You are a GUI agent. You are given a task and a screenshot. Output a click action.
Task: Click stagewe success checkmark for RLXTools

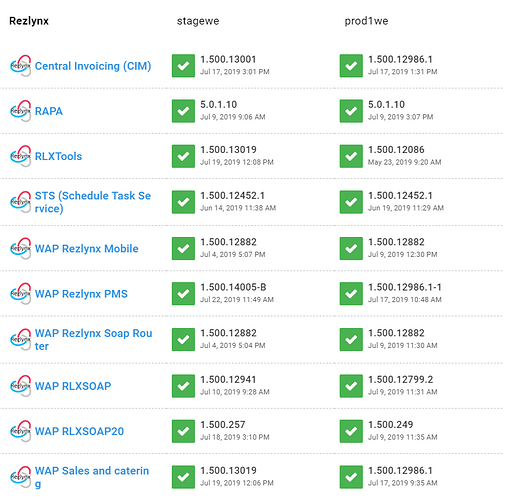183,156
